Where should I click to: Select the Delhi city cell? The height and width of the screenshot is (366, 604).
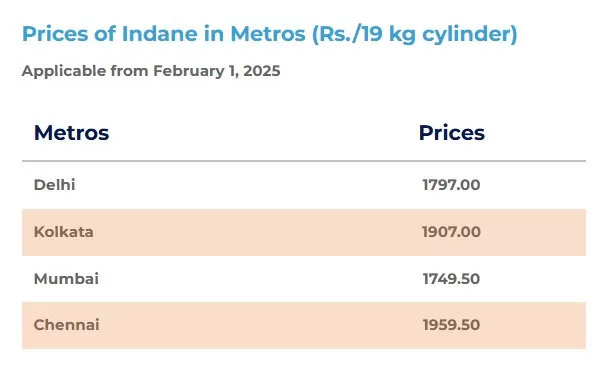[54, 185]
